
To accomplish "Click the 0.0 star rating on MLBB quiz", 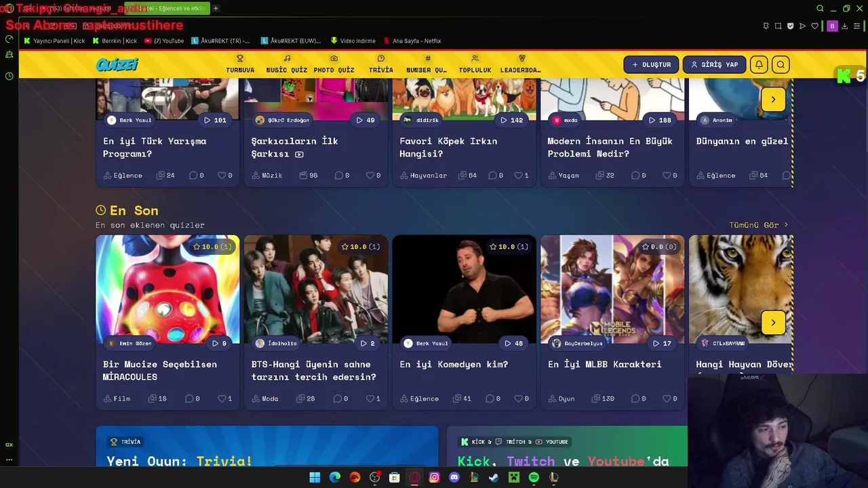I will [659, 247].
